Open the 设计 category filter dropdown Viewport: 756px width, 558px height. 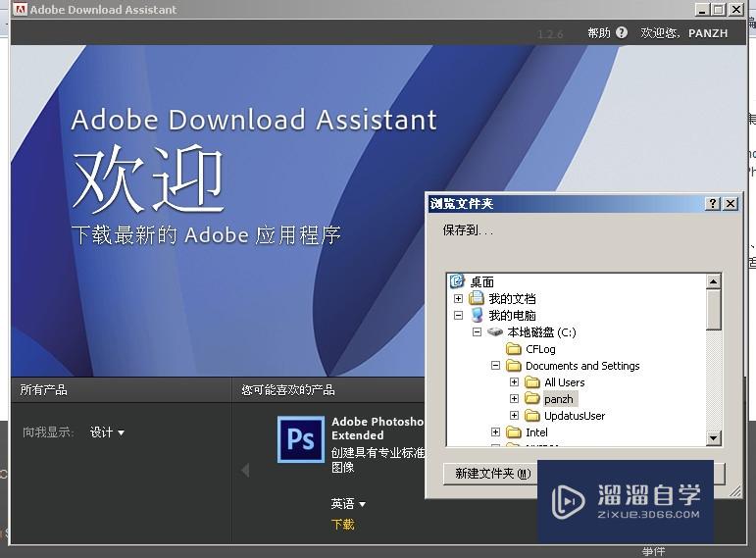[x=107, y=432]
